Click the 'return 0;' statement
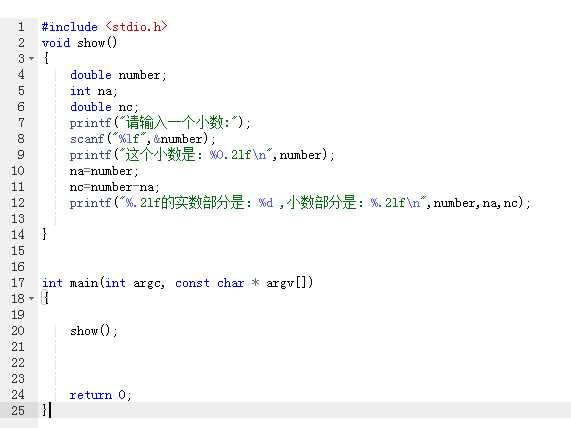Viewport: 571px width, 428px height. tap(101, 395)
